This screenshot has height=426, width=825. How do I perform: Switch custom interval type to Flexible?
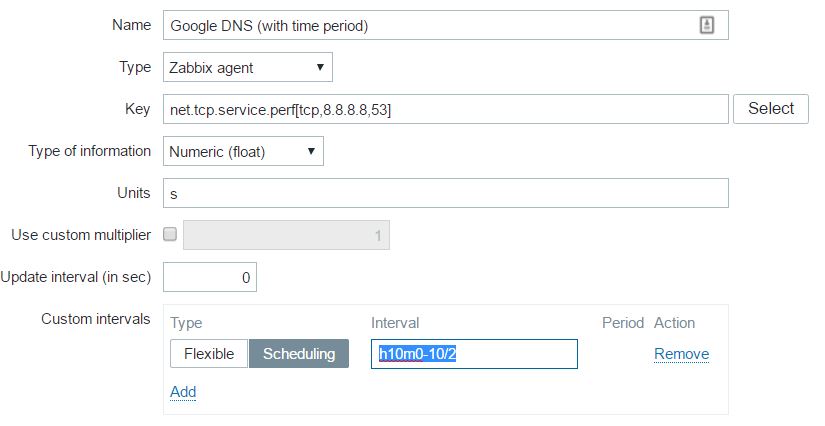click(x=209, y=354)
